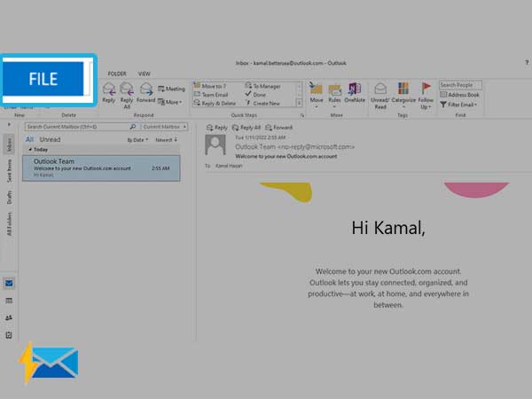
Task: Select the Create New quick step
Action: click(x=262, y=103)
